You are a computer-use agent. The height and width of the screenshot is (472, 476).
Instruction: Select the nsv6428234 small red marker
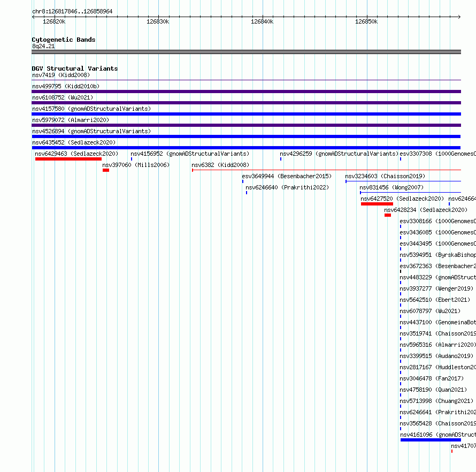388,215
